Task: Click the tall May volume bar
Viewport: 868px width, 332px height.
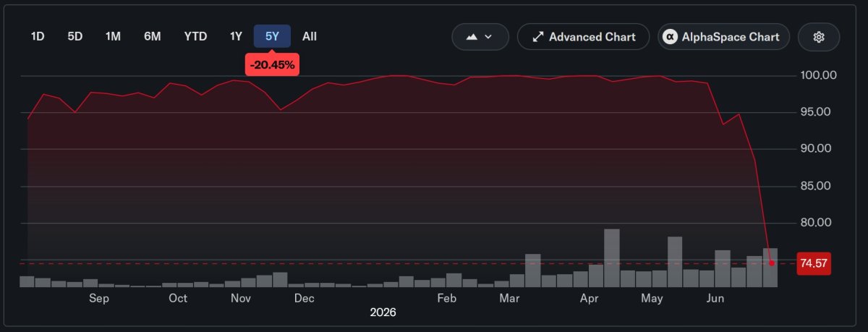Action: (675, 262)
